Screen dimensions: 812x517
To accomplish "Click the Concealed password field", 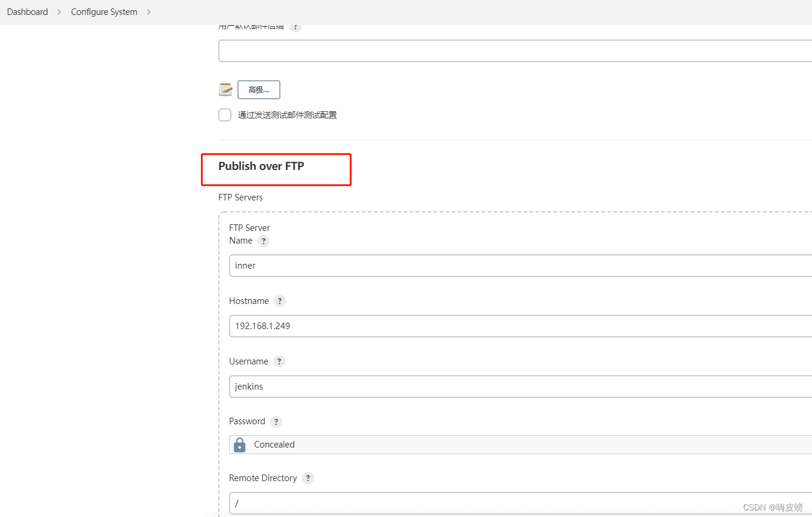I will coord(419,444).
